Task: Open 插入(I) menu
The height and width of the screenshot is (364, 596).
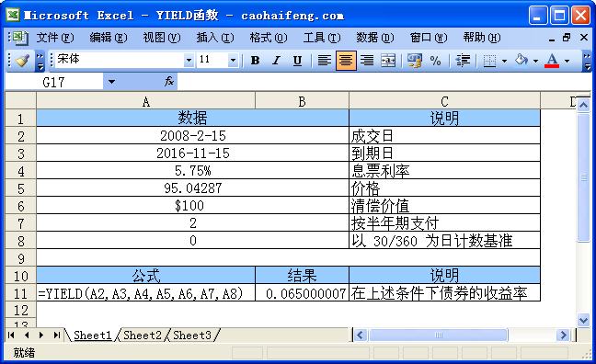Action: (215, 38)
